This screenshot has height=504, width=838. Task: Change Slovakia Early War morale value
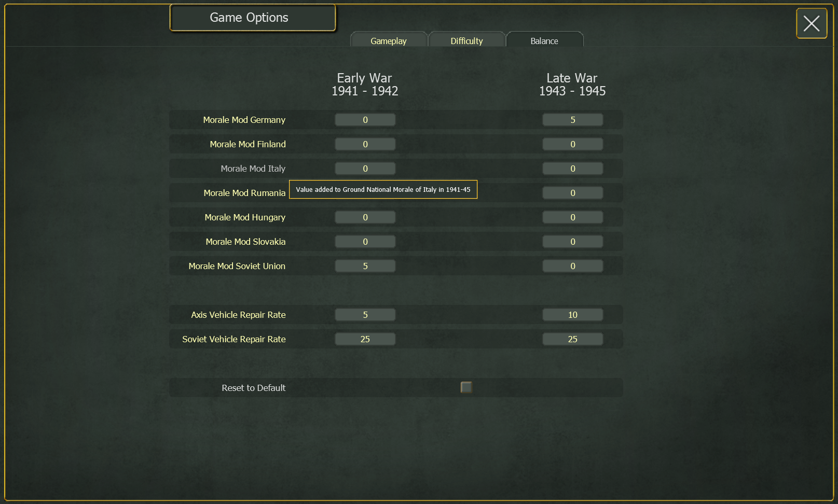coord(365,242)
